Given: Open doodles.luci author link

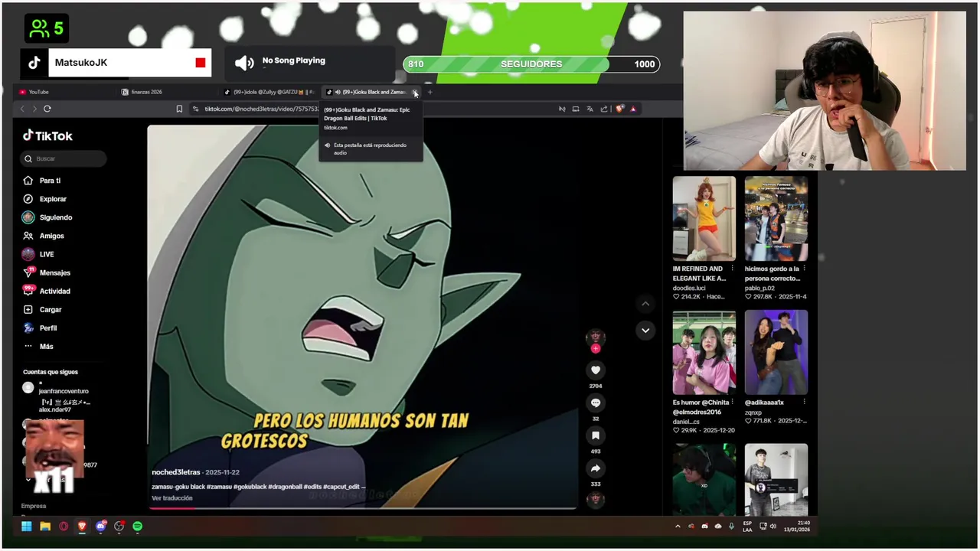Looking at the screenshot, I should pyautogui.click(x=689, y=288).
